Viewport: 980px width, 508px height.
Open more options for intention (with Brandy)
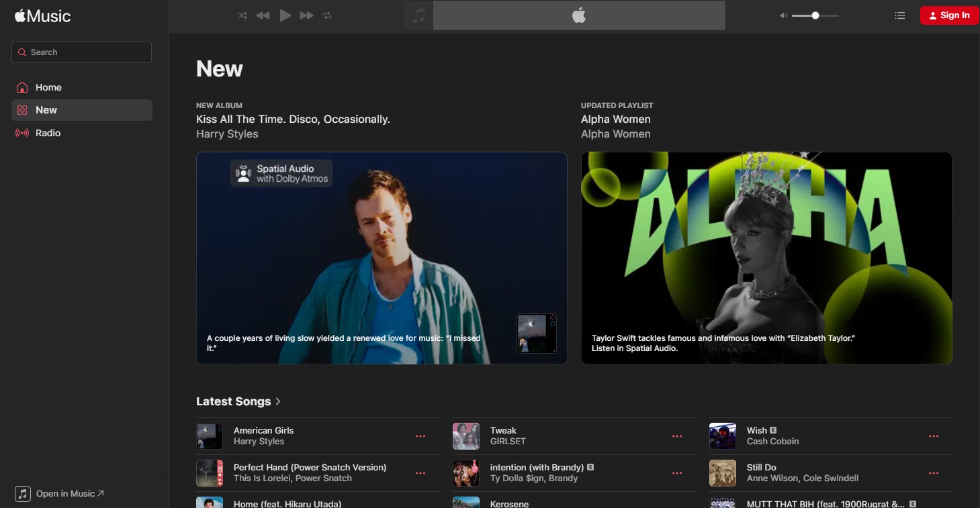677,473
